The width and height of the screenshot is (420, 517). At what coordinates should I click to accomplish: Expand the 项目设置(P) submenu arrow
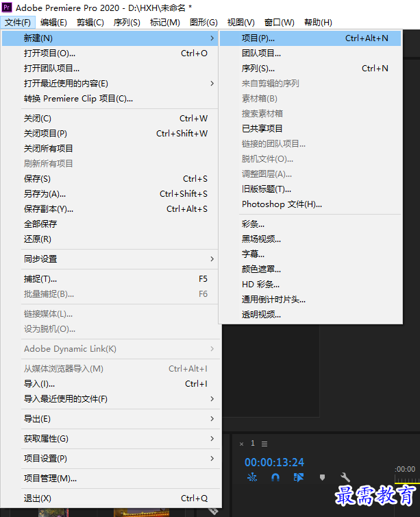212,458
